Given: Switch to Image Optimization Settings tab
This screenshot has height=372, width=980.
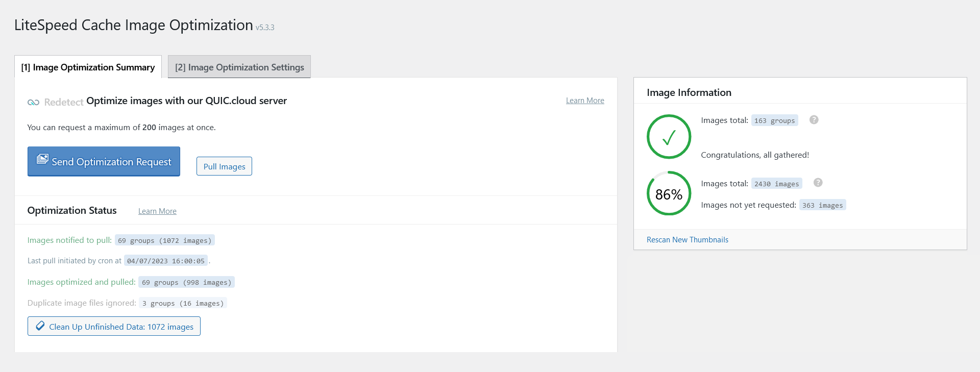Looking at the screenshot, I should pos(239,67).
